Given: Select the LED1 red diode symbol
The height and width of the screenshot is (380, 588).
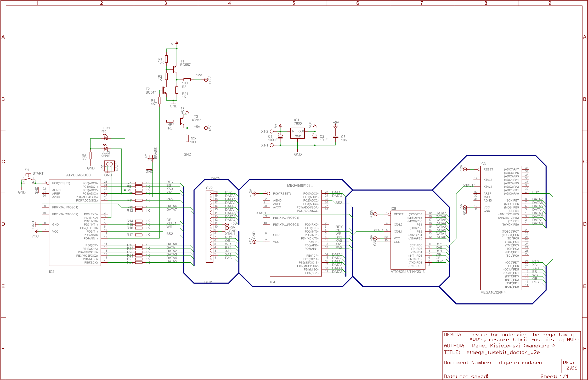Looking at the screenshot, I should 106,138.
